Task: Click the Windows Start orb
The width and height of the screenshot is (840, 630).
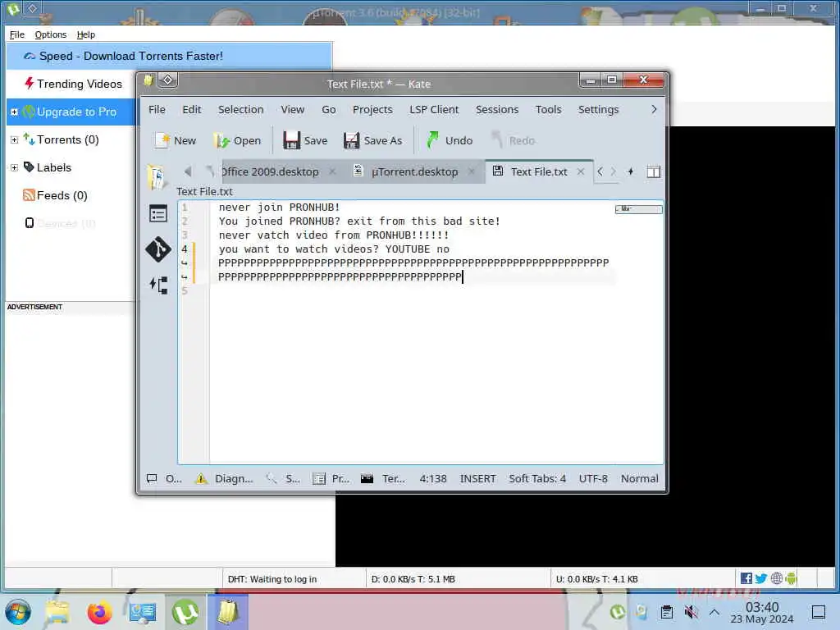Action: [x=17, y=612]
